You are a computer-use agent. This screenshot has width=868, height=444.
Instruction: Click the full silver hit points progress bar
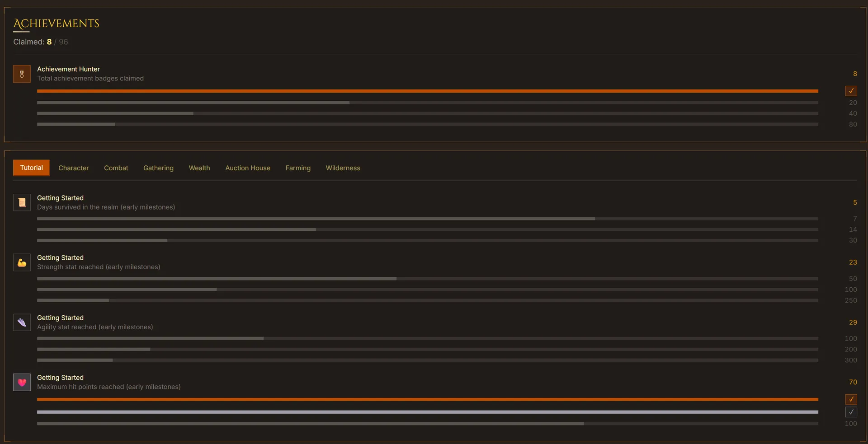click(428, 412)
